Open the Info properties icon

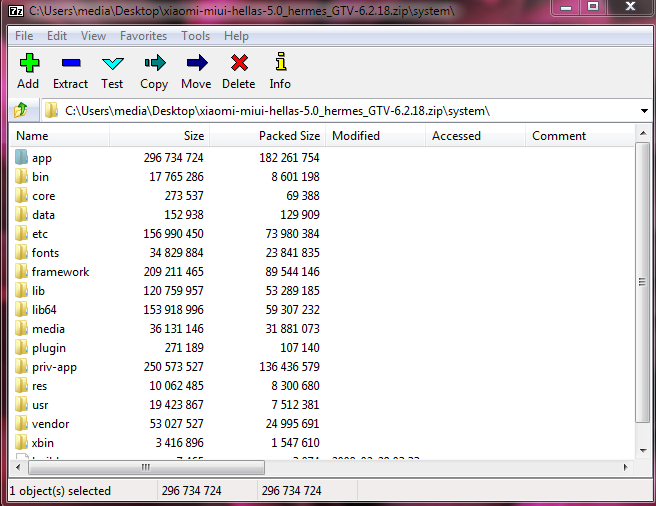pyautogui.click(x=280, y=63)
